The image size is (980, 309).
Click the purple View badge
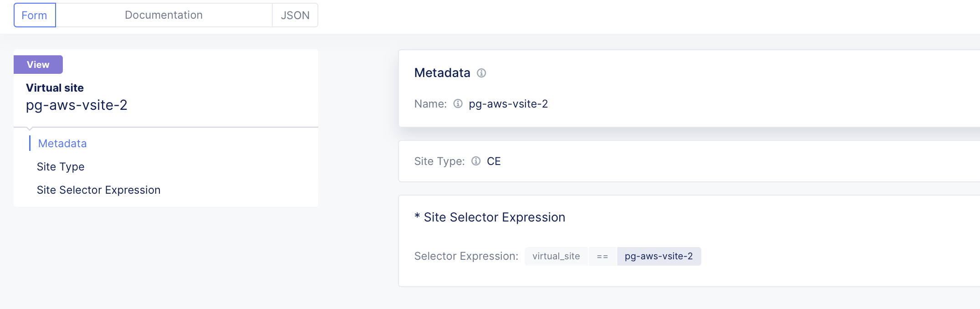click(38, 64)
